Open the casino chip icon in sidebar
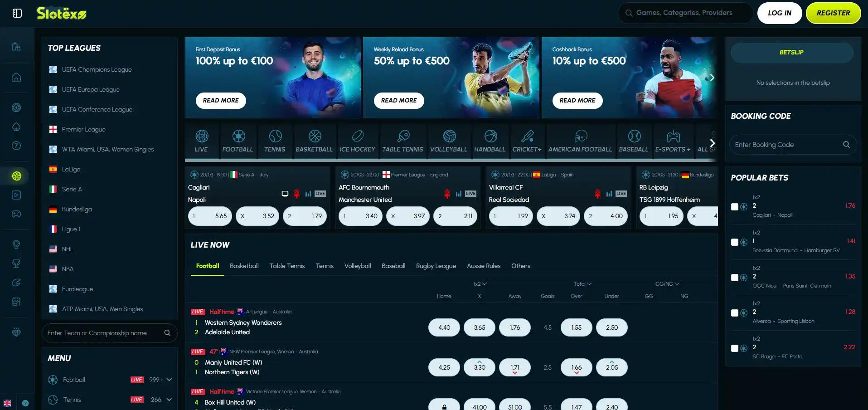868x410 pixels. coord(16,107)
